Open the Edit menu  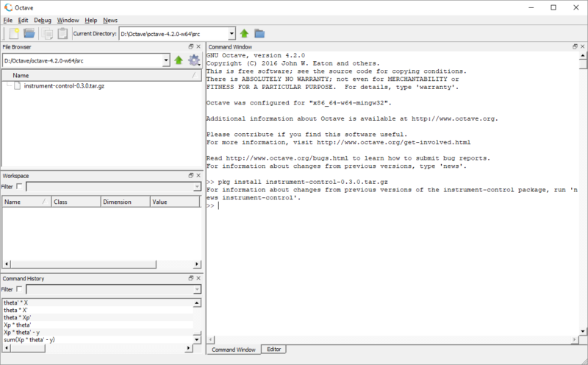coord(23,21)
